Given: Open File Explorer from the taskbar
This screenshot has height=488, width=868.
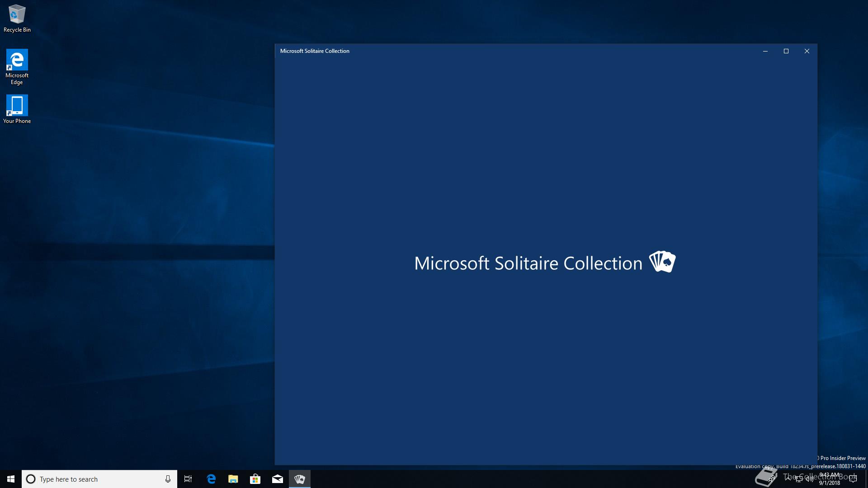Looking at the screenshot, I should pyautogui.click(x=233, y=479).
